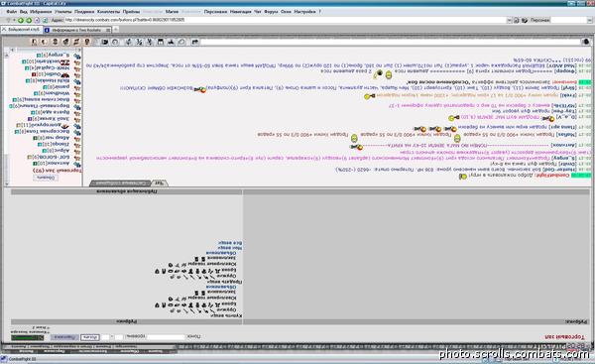Open Объявления link adjacent to Продать вещи

[x=221, y=288]
